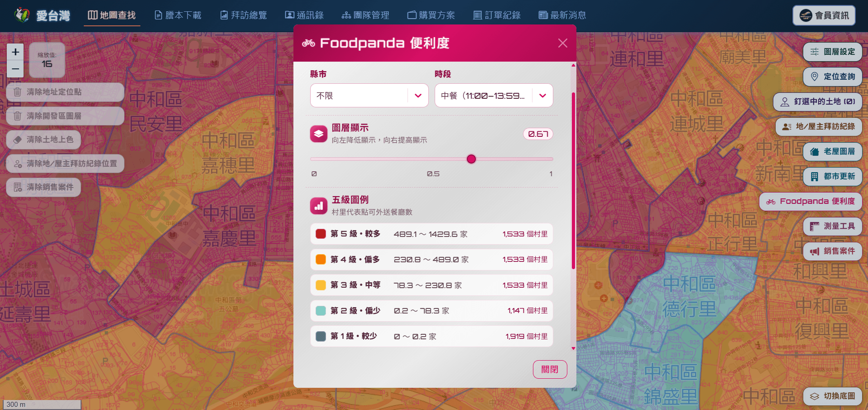868x410 pixels.
Task: Click the 五級圖例 bar chart icon
Action: tap(319, 206)
